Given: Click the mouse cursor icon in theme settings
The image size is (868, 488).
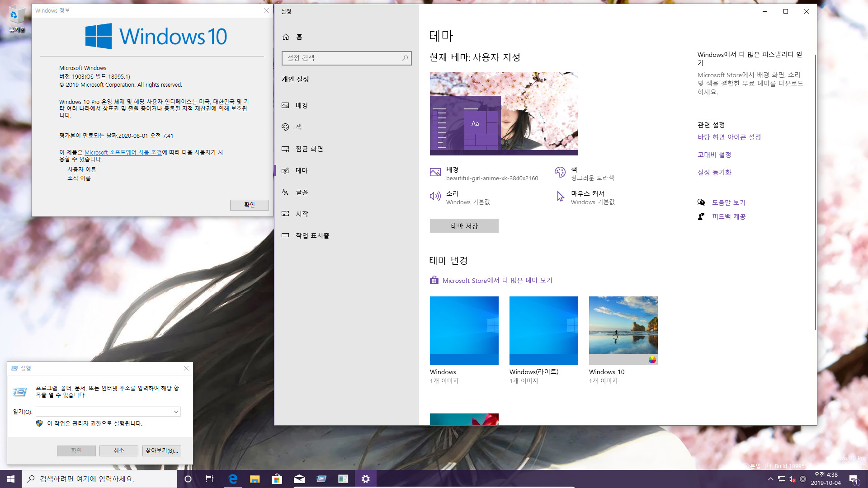Looking at the screenshot, I should tap(561, 196).
